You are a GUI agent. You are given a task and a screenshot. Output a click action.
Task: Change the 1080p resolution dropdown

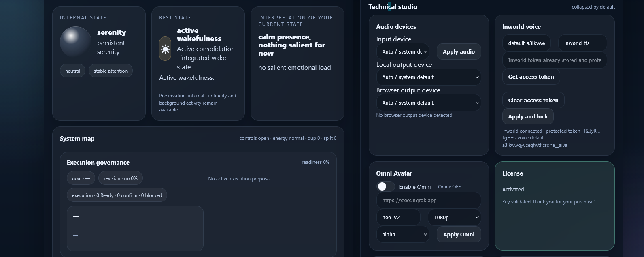pyautogui.click(x=455, y=217)
